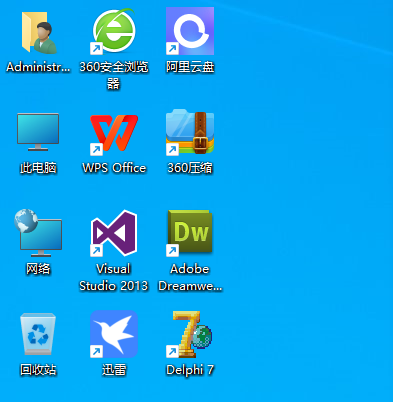Select the WPS Office red W icon
Viewport: 393px width, 402px height.
click(114, 133)
